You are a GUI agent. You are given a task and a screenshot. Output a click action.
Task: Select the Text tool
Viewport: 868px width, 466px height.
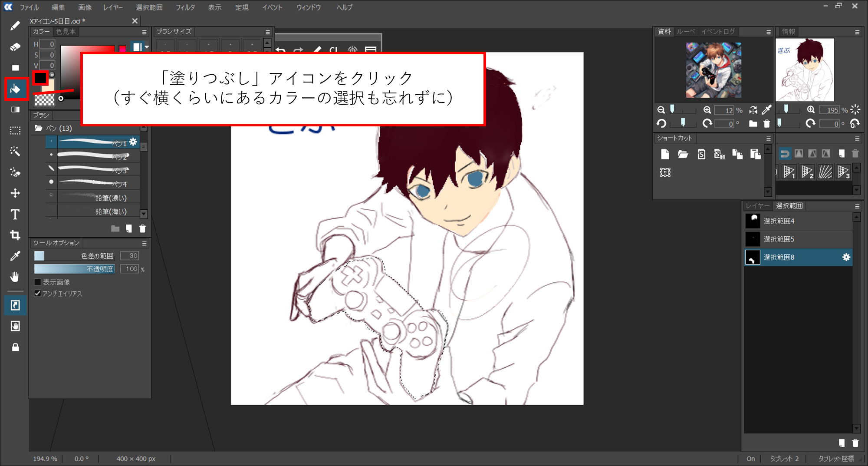(x=15, y=215)
